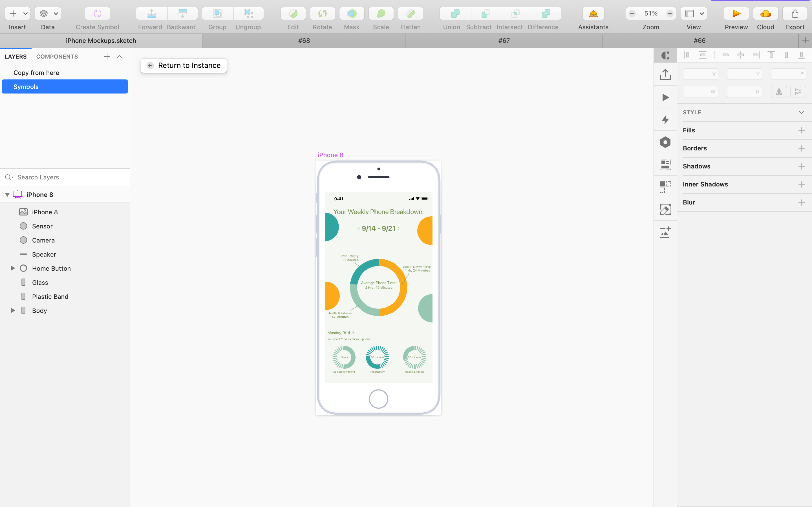Click the Assistants bell icon
This screenshot has height=507, width=812.
593,14
